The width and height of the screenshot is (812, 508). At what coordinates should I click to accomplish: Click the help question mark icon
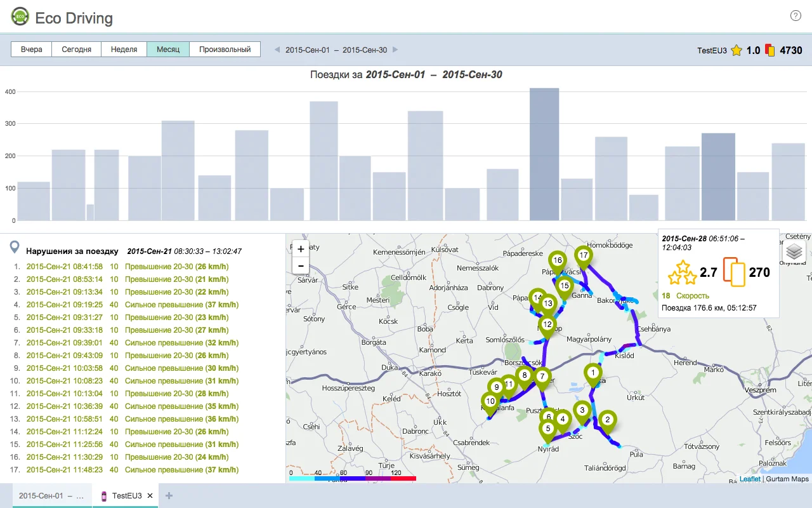[x=796, y=16]
